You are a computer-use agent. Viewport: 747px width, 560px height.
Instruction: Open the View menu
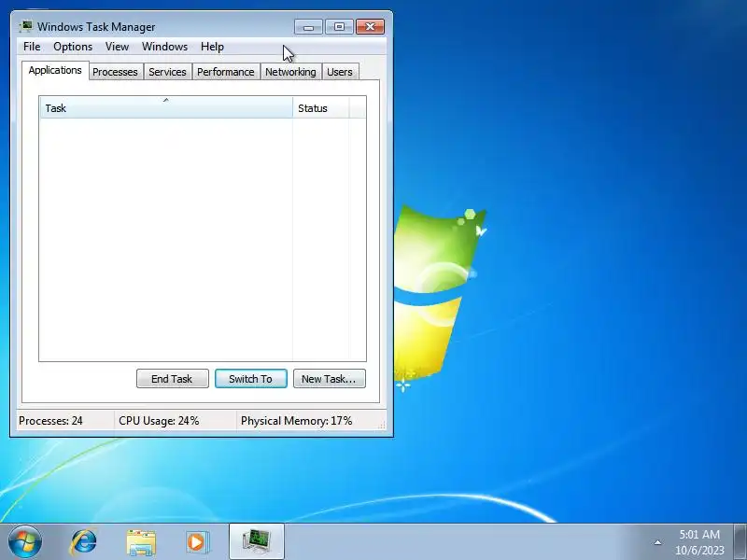tap(117, 47)
